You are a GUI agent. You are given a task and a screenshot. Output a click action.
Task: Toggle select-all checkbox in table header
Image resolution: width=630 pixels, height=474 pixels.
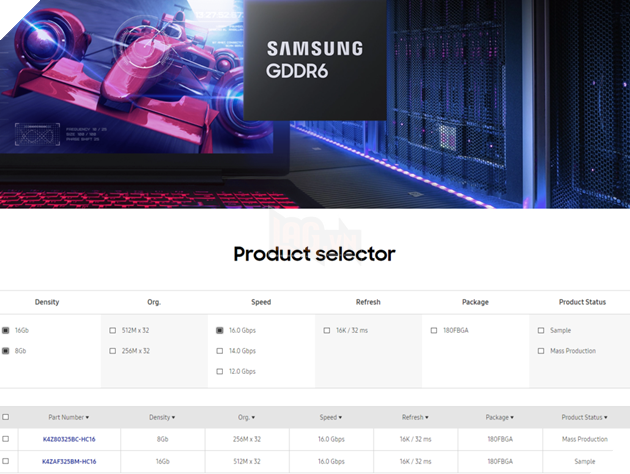click(6, 417)
